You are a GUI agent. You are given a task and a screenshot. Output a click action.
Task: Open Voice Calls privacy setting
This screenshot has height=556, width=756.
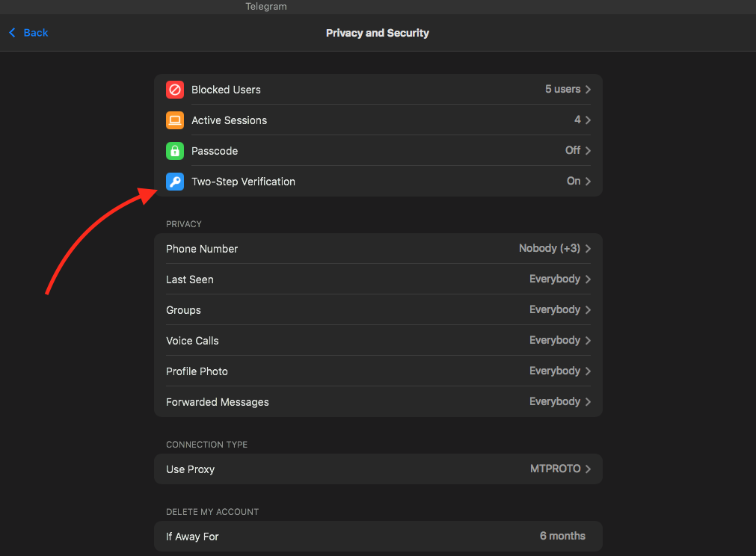pos(378,341)
